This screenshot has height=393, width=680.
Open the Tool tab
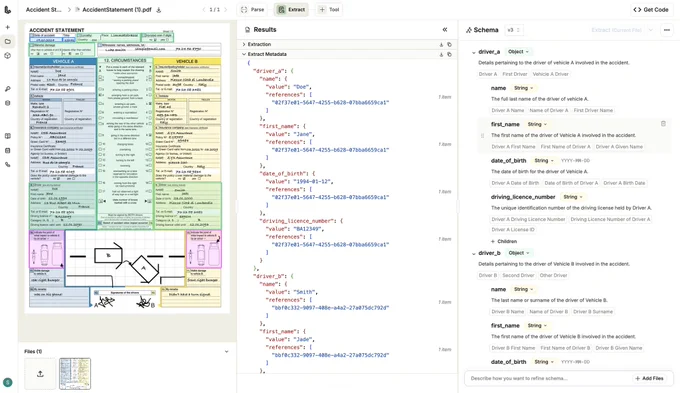pos(329,10)
